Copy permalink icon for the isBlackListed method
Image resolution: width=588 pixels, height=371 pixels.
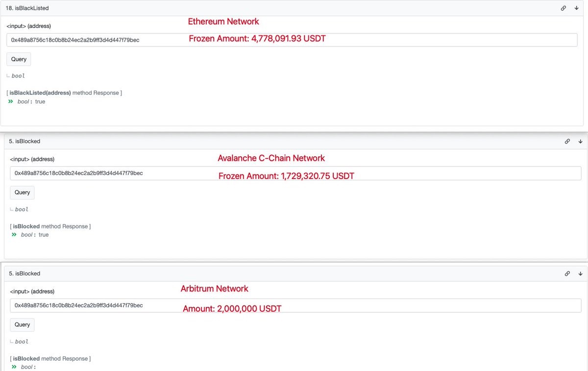563,8
